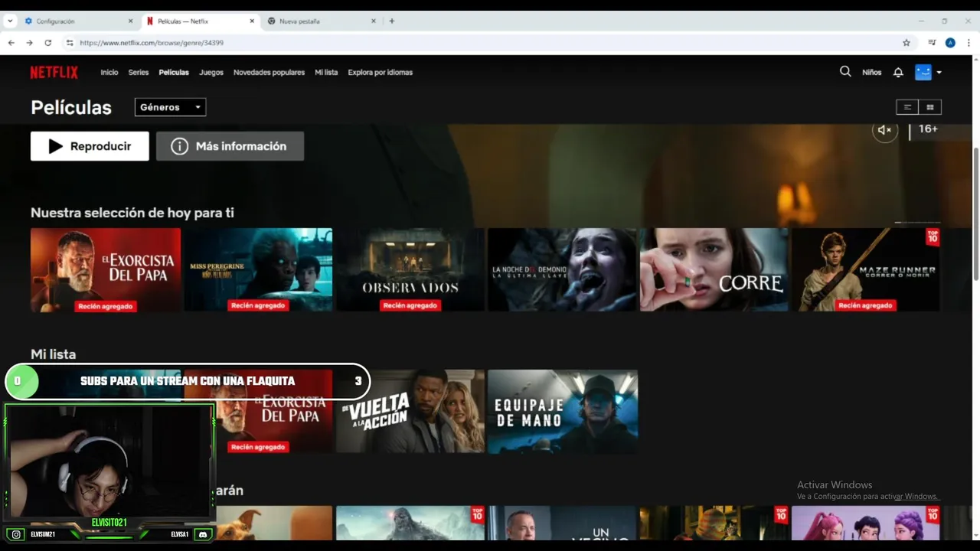Open the Un Vecino movie thumbnail
This screenshot has width=980, height=551.
(x=562, y=523)
